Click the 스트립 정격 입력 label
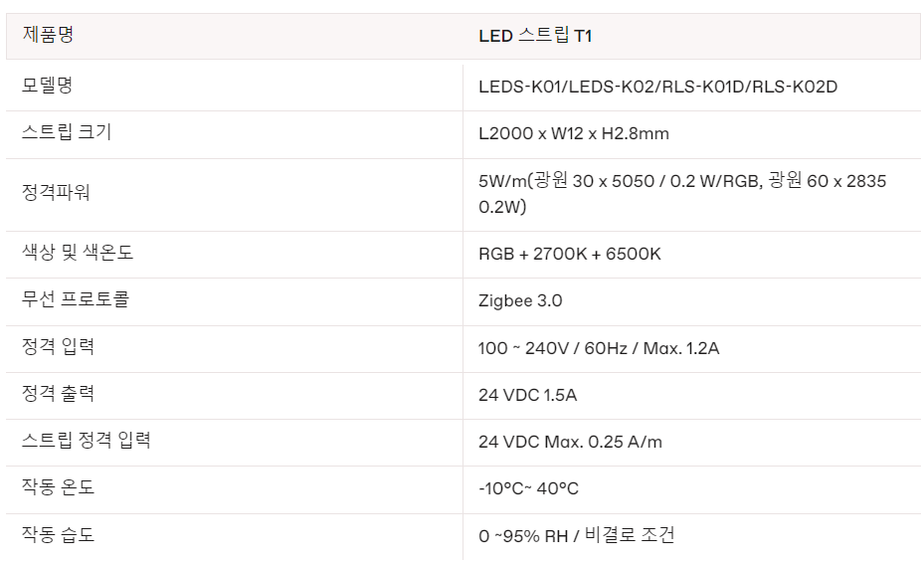 tap(87, 441)
